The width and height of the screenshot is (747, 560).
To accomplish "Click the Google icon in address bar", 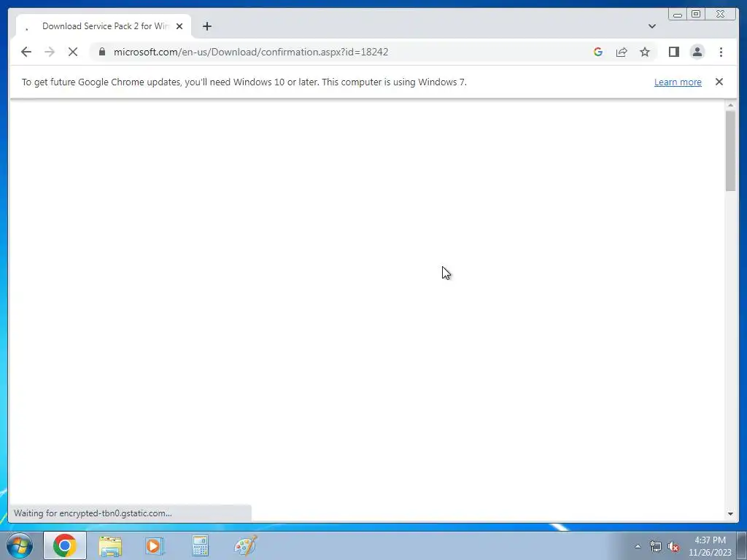I will pos(598,52).
